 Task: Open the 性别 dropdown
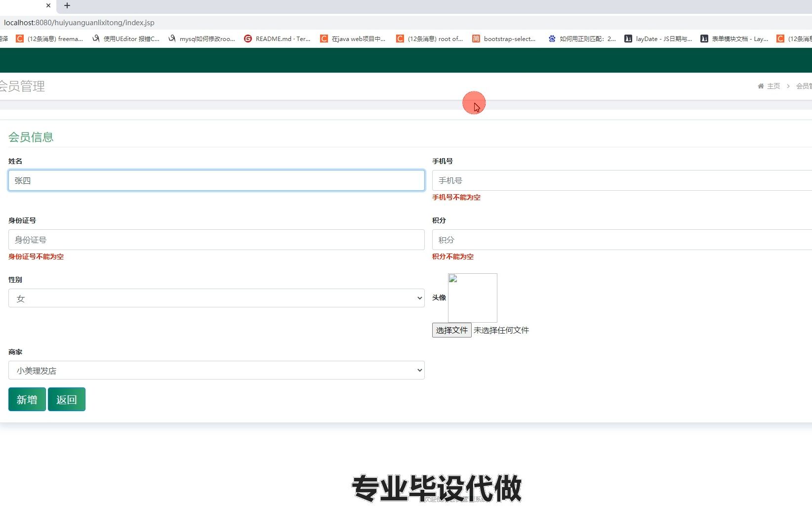click(x=216, y=298)
